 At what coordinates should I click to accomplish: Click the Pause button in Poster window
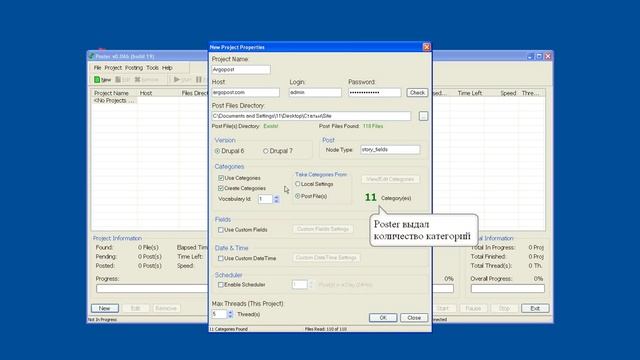(x=473, y=308)
